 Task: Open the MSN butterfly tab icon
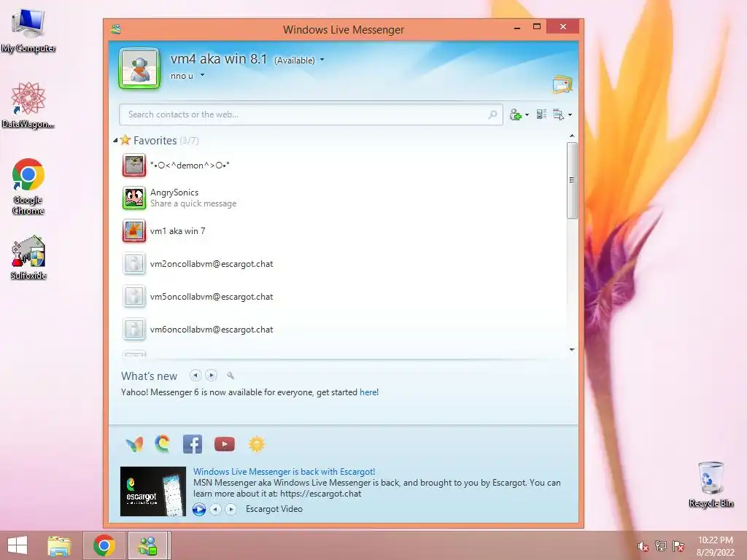coord(134,444)
